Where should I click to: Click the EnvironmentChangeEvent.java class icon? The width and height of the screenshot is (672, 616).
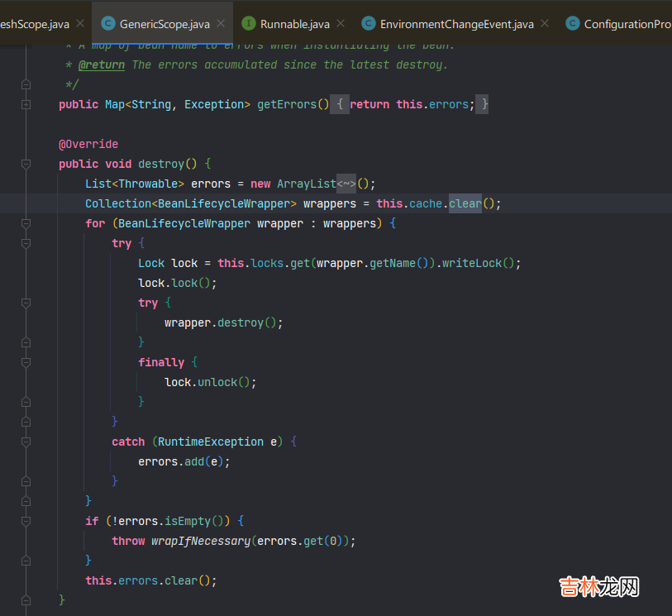click(x=369, y=24)
